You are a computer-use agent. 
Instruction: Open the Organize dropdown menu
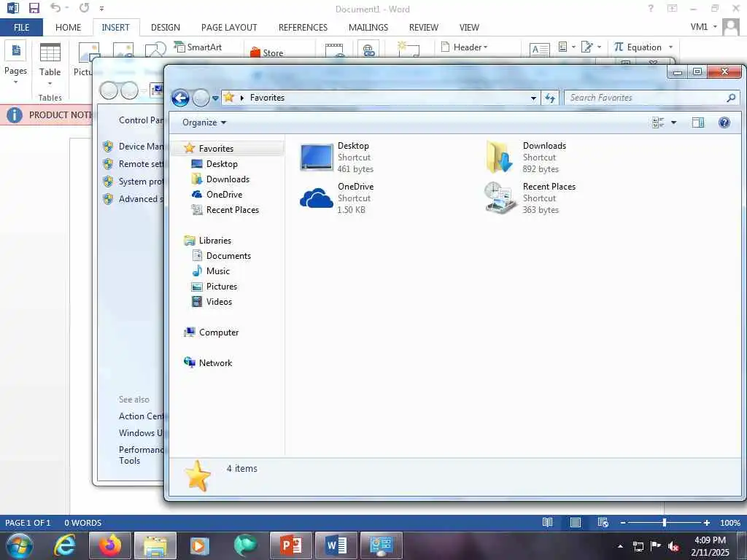click(x=204, y=122)
